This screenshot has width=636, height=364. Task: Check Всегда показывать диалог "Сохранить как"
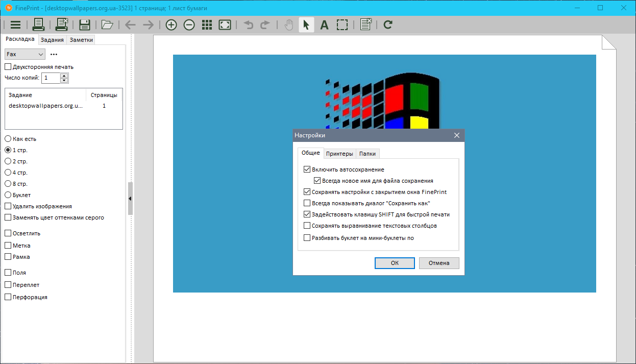[367, 203]
